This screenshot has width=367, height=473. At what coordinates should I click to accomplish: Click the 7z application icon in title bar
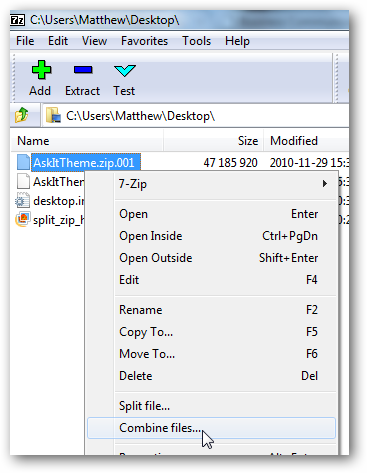point(18,20)
